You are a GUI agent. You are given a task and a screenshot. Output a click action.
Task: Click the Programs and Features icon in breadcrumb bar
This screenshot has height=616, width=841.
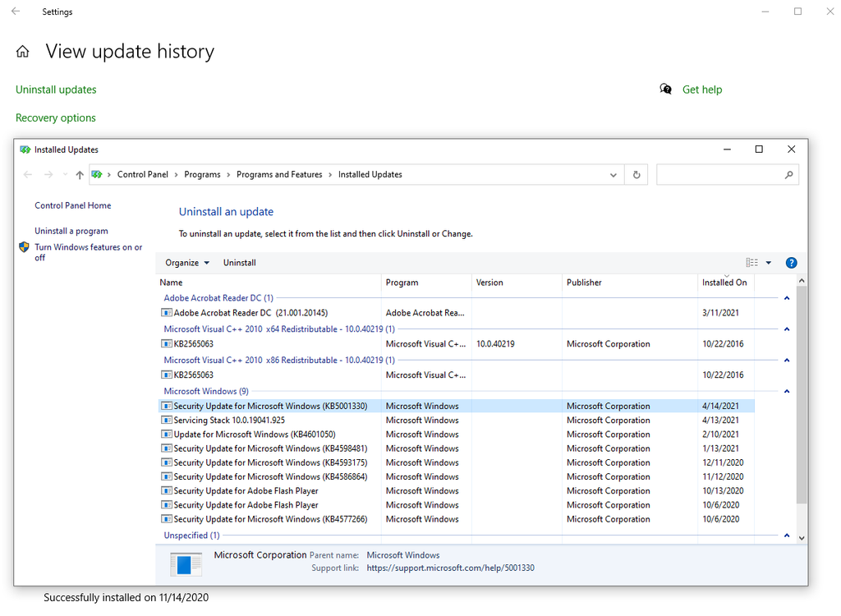coord(98,174)
